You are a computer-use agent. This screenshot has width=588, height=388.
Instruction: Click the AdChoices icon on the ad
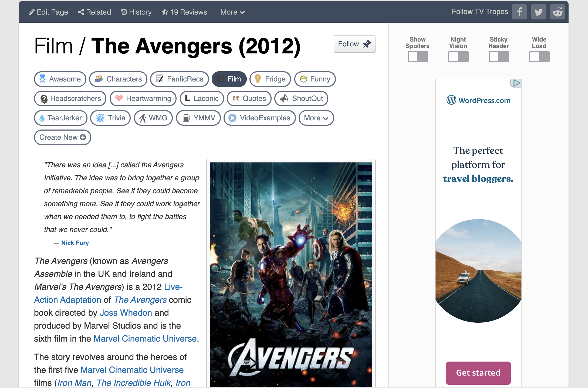pyautogui.click(x=516, y=83)
